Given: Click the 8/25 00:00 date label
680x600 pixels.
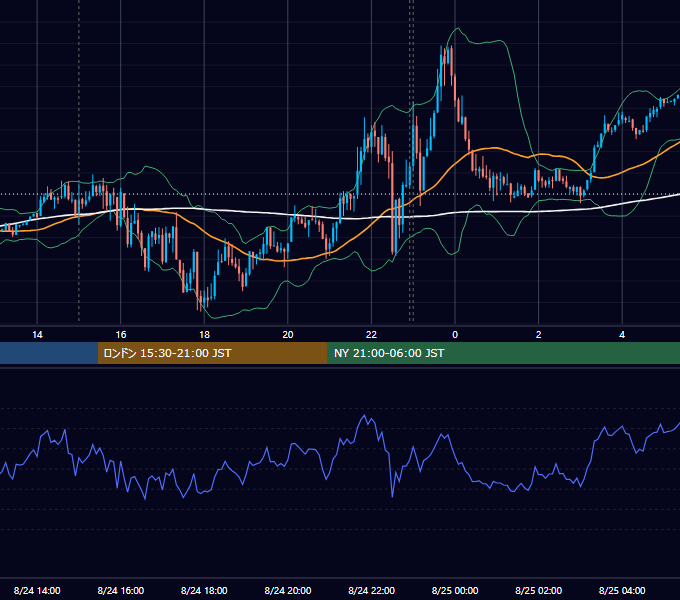Looking at the screenshot, I should [455, 590].
